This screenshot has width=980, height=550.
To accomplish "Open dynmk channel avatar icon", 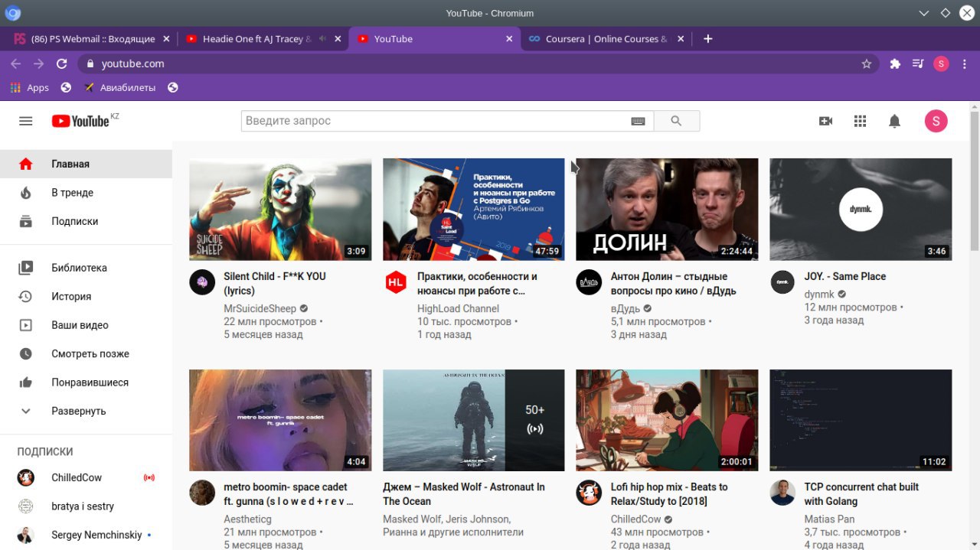I will click(782, 282).
